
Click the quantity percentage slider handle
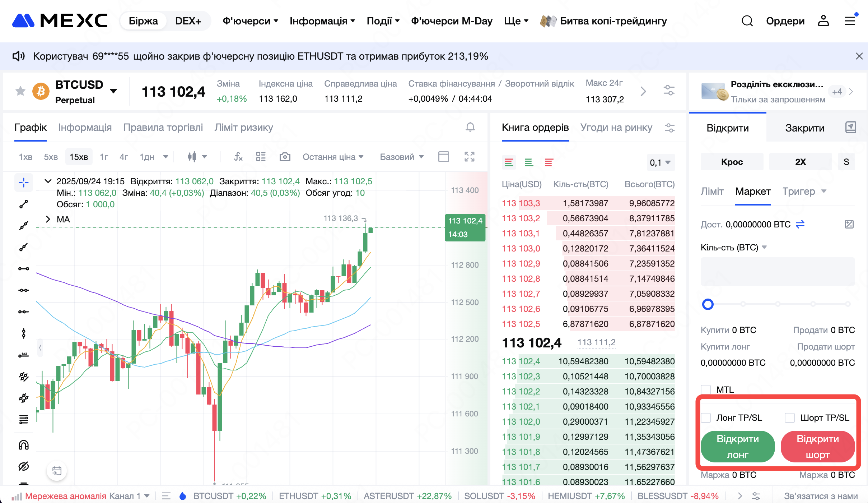(708, 304)
